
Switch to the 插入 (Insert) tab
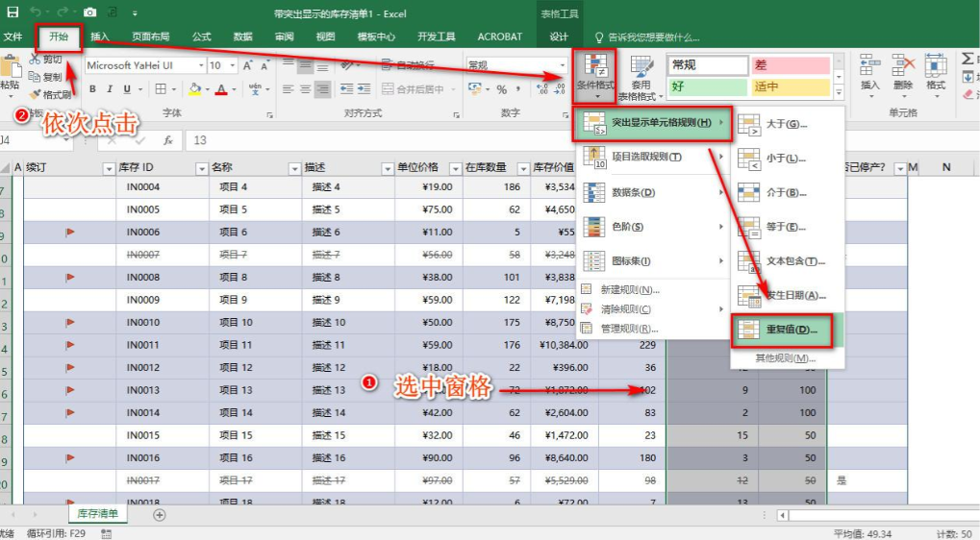[x=99, y=37]
